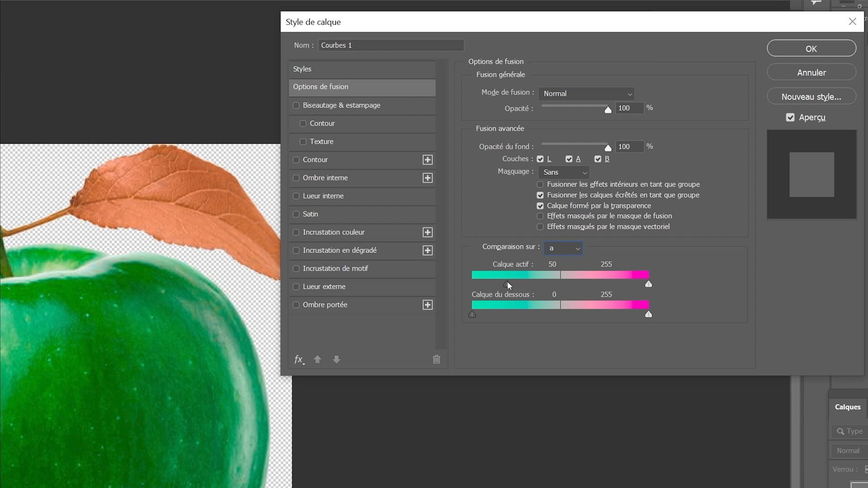The height and width of the screenshot is (488, 868).
Task: Click the Calque actif right white-point slider
Action: pyautogui.click(x=649, y=284)
